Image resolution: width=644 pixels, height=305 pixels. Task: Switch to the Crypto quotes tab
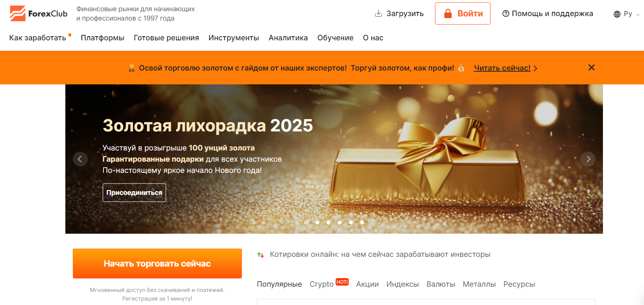[321, 284]
